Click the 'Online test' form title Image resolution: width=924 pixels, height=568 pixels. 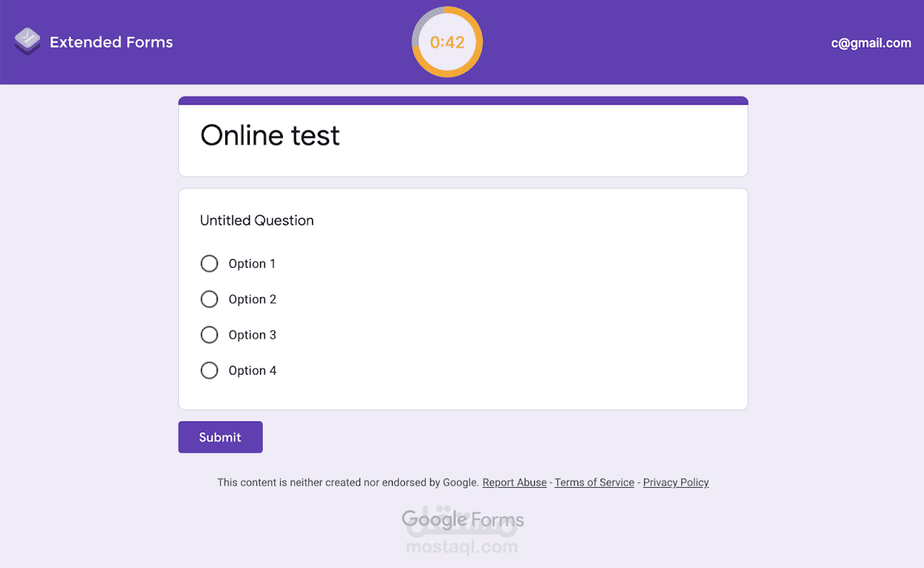click(x=270, y=136)
